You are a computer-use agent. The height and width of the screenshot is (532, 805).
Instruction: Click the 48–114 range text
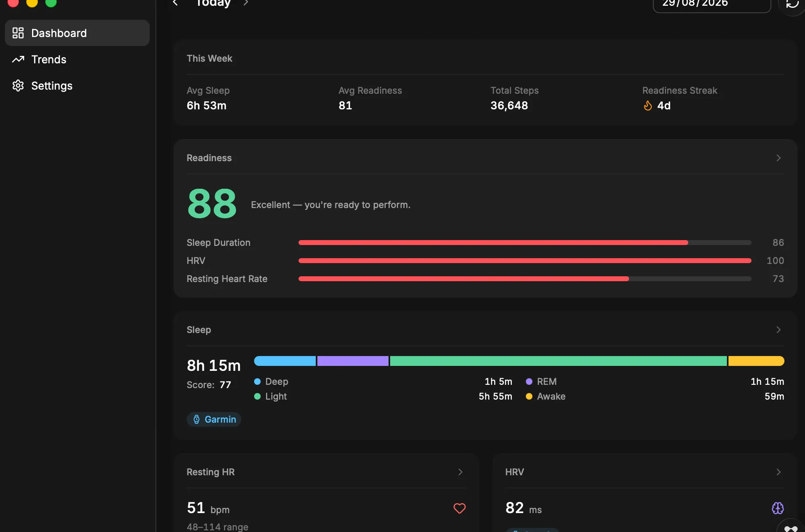tap(217, 527)
